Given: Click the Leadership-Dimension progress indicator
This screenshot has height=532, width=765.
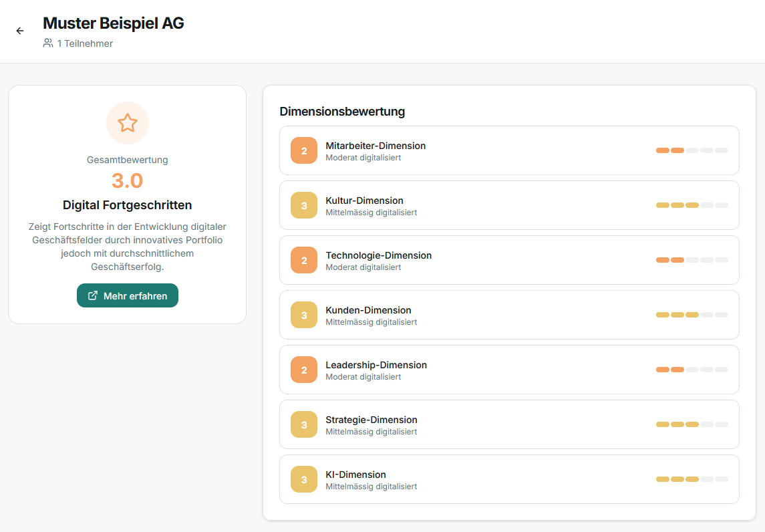Looking at the screenshot, I should (692, 370).
